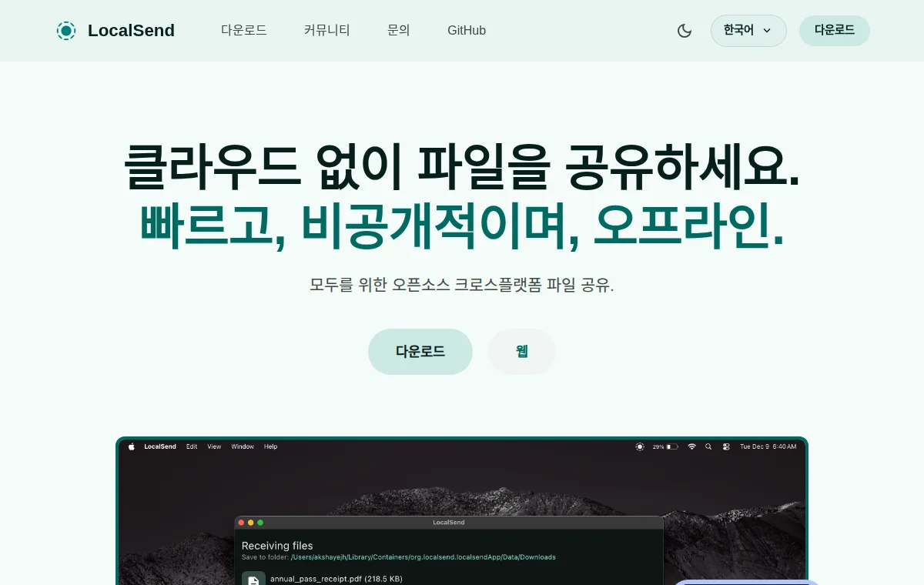
Task: Open the LocalSend brand name home link
Action: (x=131, y=31)
